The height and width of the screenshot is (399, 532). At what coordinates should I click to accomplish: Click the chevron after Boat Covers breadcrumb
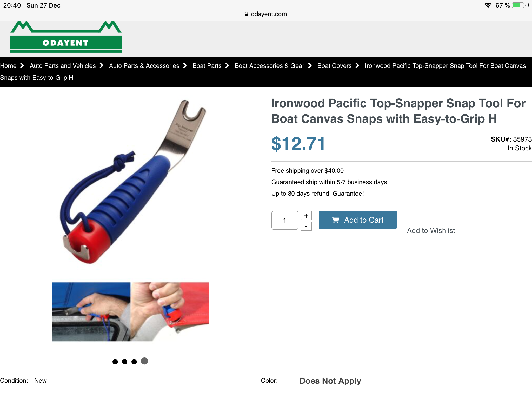(357, 65)
